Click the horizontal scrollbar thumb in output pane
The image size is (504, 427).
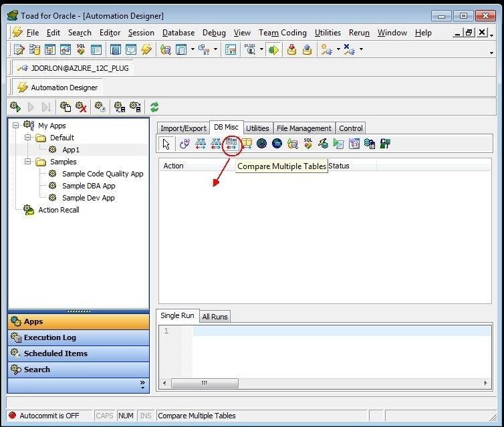pos(205,383)
